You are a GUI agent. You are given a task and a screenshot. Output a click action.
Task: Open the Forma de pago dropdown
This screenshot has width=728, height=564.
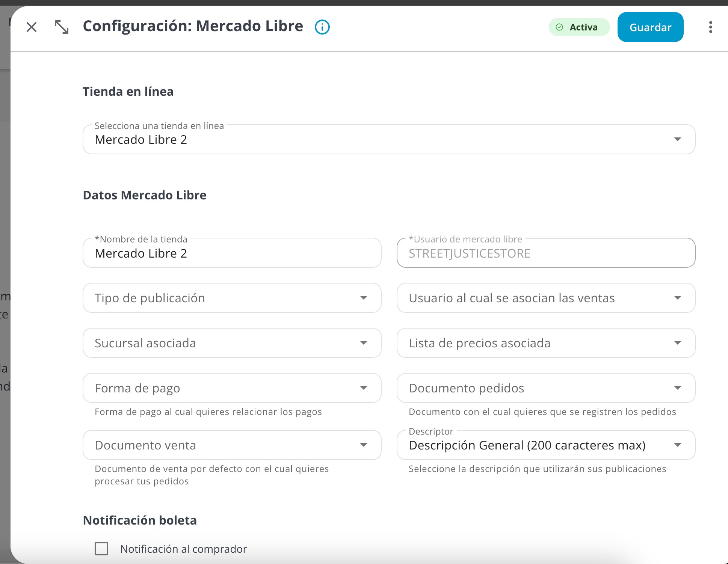click(232, 388)
